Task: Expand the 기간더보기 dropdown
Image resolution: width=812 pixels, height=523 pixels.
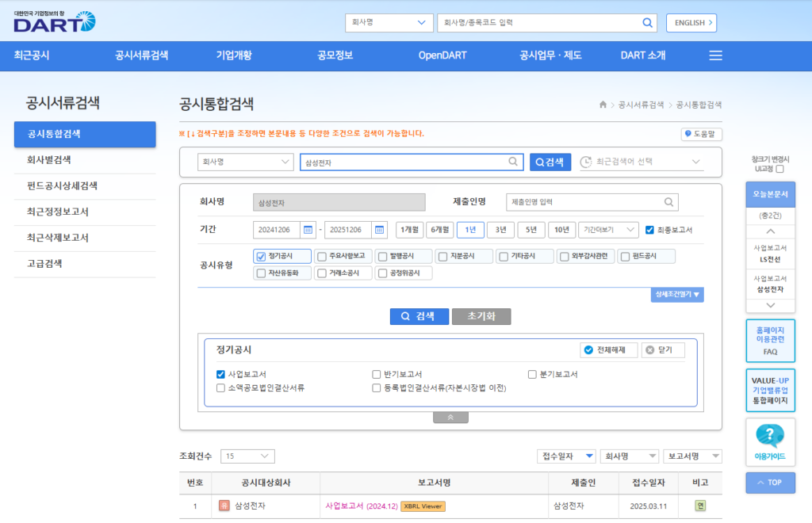Action: [608, 230]
